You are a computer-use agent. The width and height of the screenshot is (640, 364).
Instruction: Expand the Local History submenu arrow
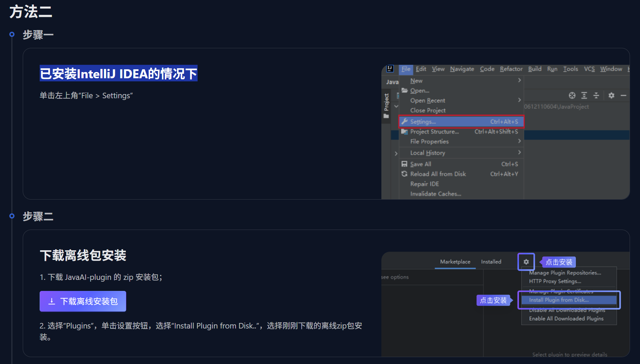pyautogui.click(x=519, y=152)
